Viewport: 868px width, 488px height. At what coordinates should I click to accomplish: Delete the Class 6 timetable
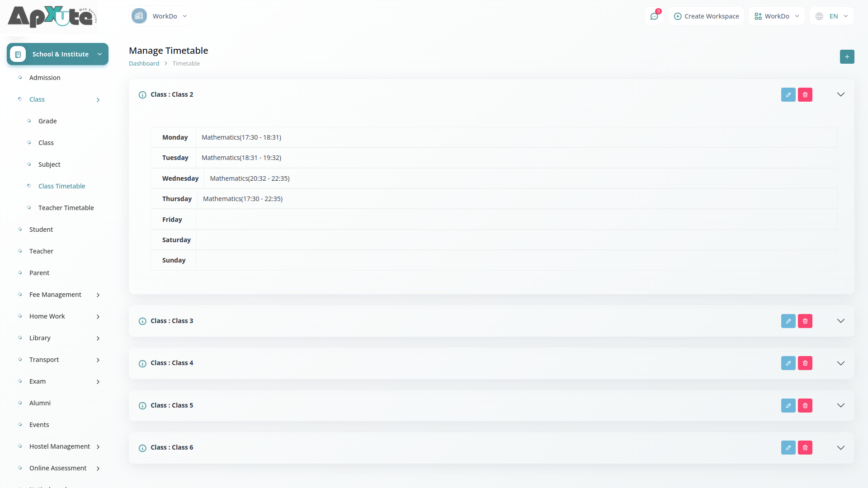[805, 448]
